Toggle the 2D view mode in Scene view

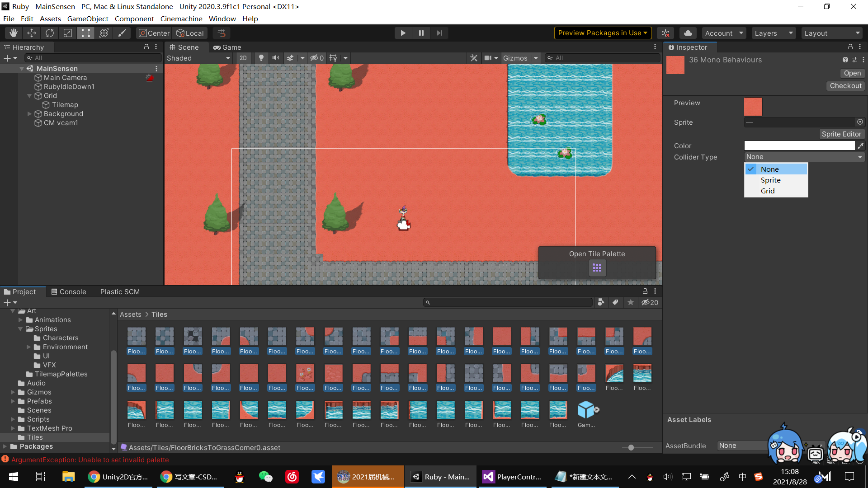[x=243, y=58]
